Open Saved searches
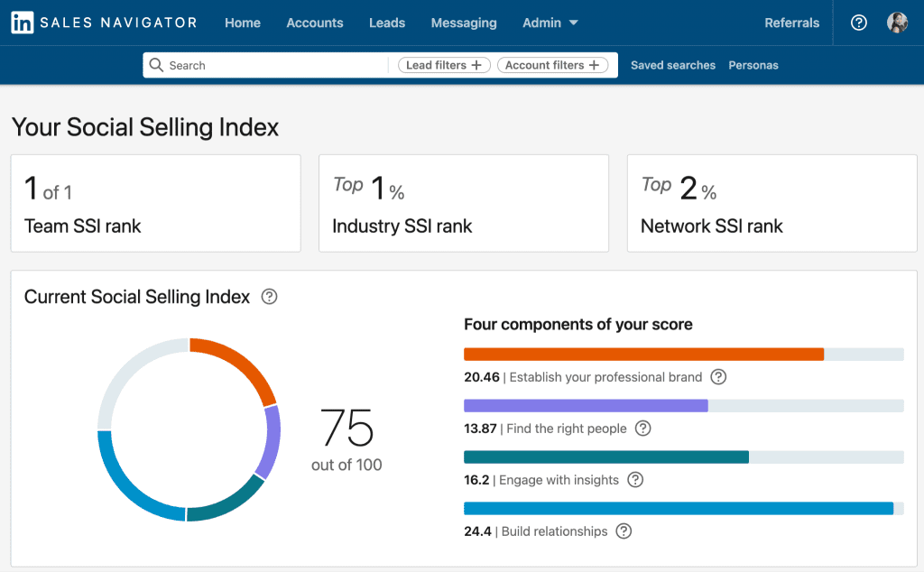The height and width of the screenshot is (572, 924). 673,65
